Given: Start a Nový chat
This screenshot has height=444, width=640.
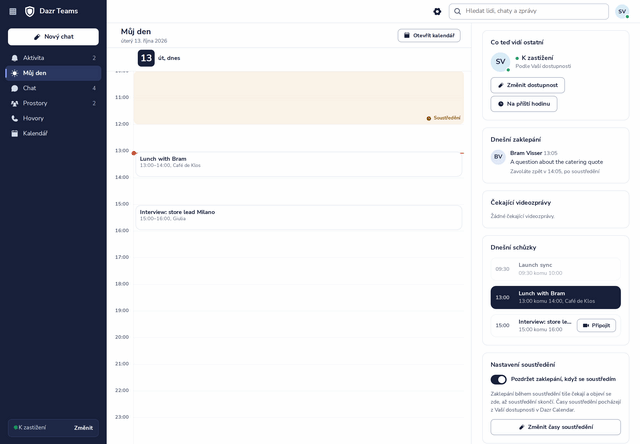Looking at the screenshot, I should coord(53,37).
